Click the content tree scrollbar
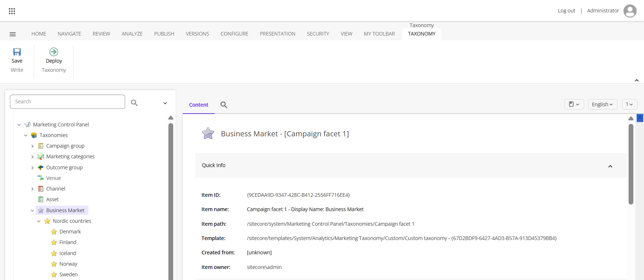The height and width of the screenshot is (280, 644). 171,202
